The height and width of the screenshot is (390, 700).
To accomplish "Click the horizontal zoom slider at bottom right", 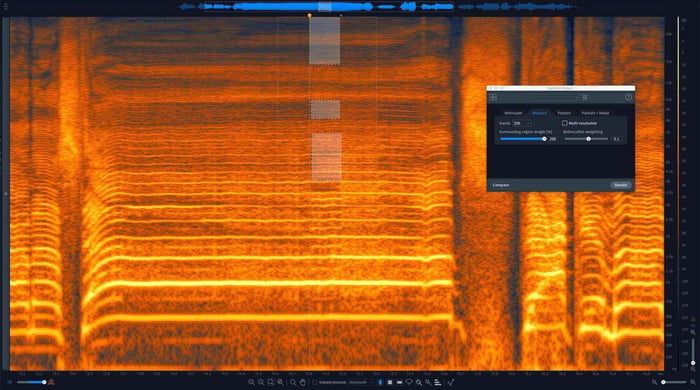I will pos(674,382).
